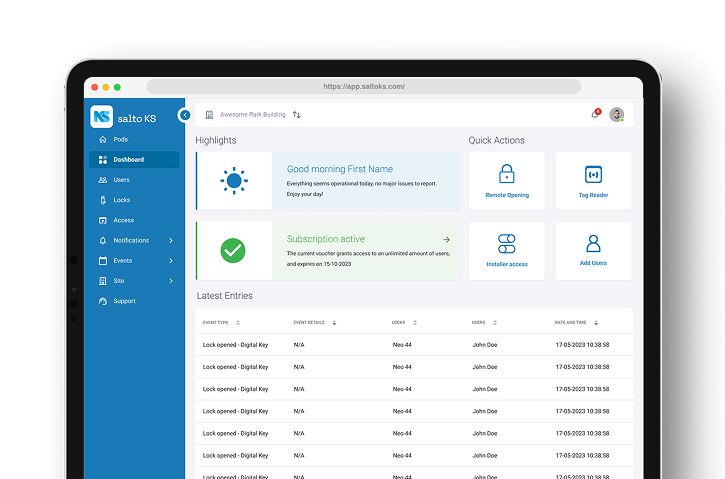Click the browser address bar URL
Viewport: 725px width, 479px height.
pyautogui.click(x=364, y=87)
